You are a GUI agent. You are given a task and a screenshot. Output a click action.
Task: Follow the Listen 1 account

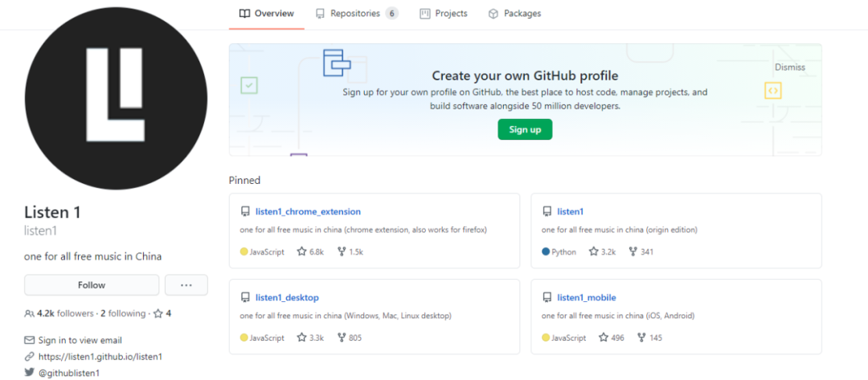(x=92, y=285)
